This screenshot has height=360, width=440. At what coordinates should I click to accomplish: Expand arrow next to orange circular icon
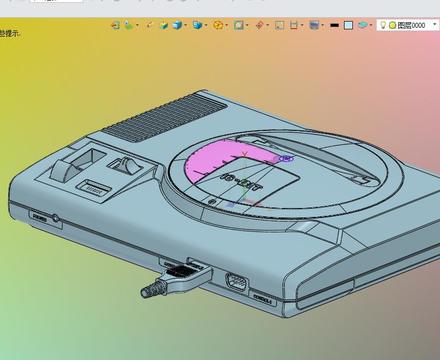click(227, 25)
